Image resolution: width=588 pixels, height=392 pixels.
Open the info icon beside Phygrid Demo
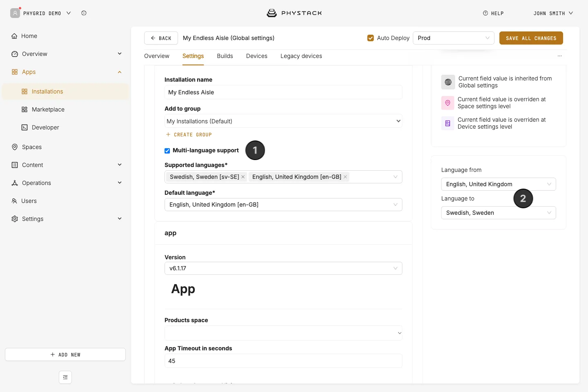coord(84,13)
